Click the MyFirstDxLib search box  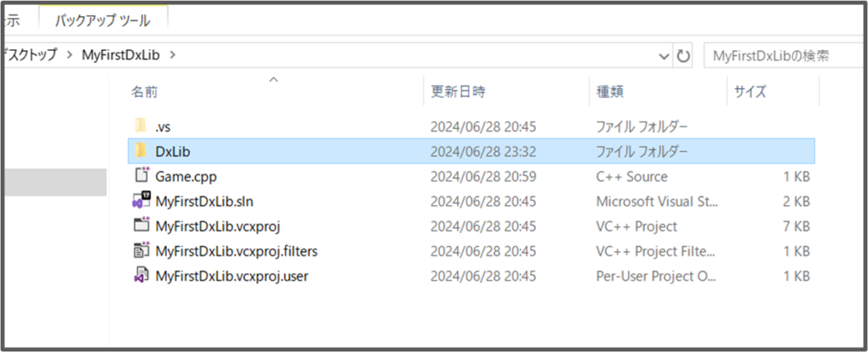pos(780,56)
